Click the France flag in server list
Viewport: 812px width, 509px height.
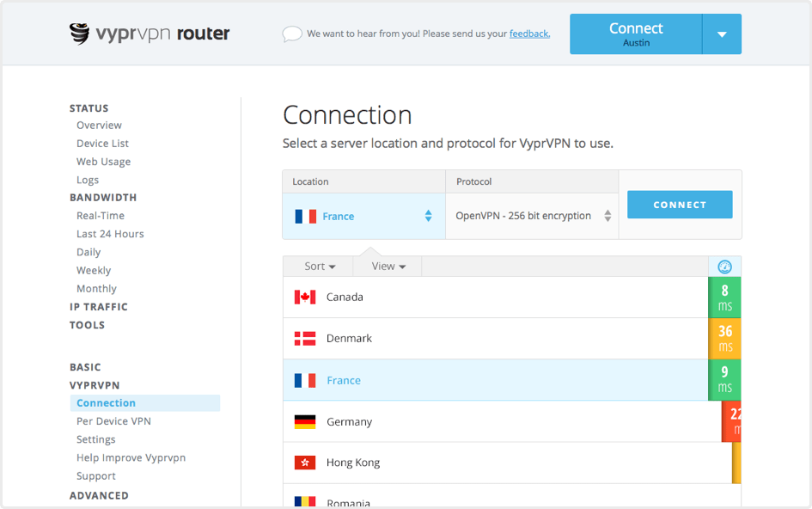pos(305,380)
